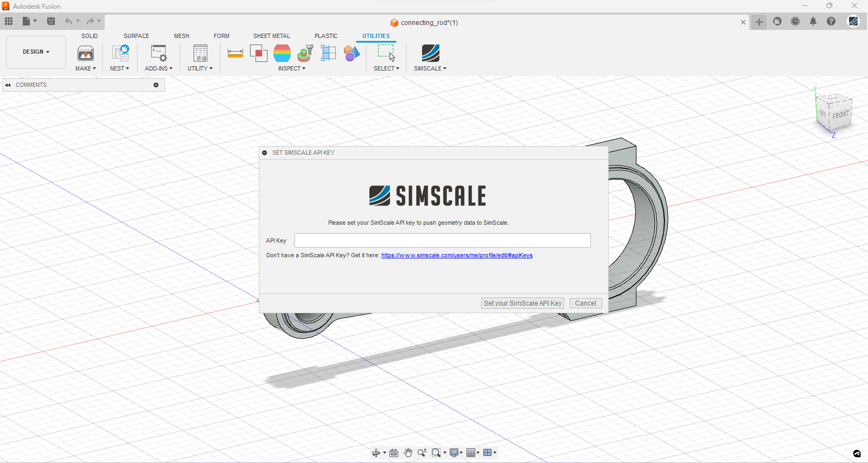Click the Orbit navigation icon
The image size is (868, 463).
[x=376, y=453]
